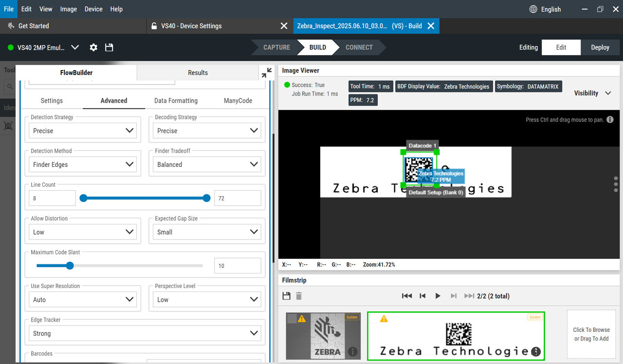Click the Line Count upper slider handle

coord(206,198)
